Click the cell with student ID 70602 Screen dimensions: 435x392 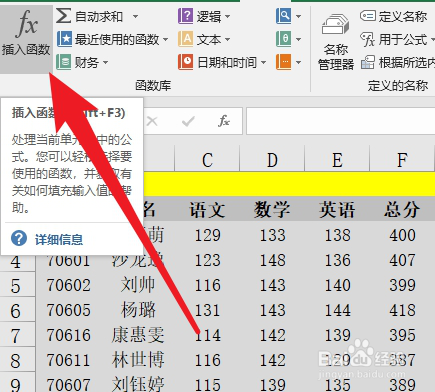tap(69, 285)
